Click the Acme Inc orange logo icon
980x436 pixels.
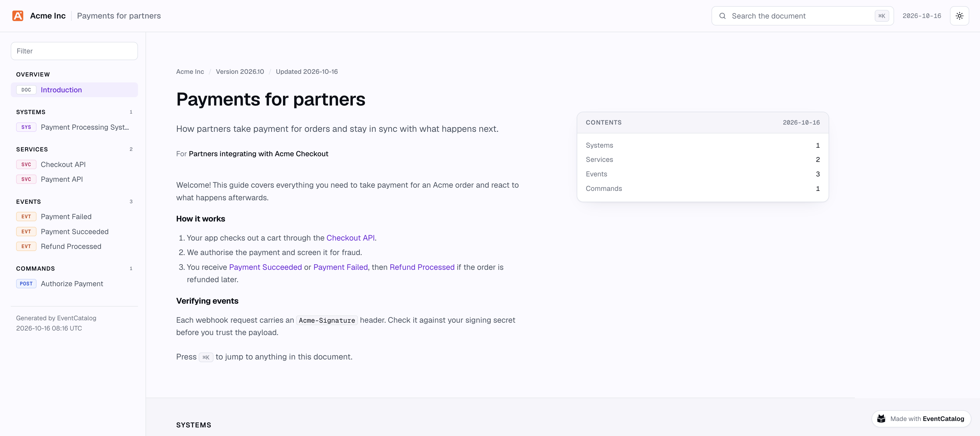[18, 16]
